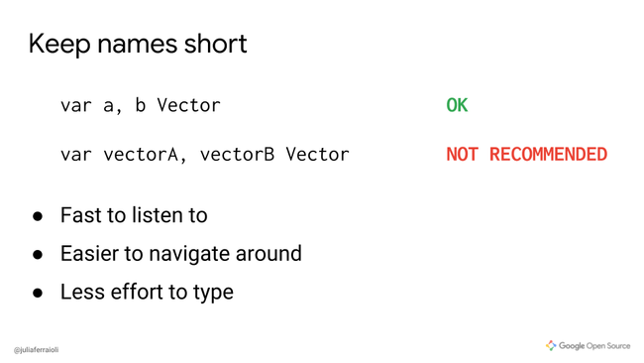Click the 'Google Open Source' text
The image size is (644, 363).
coord(594,346)
